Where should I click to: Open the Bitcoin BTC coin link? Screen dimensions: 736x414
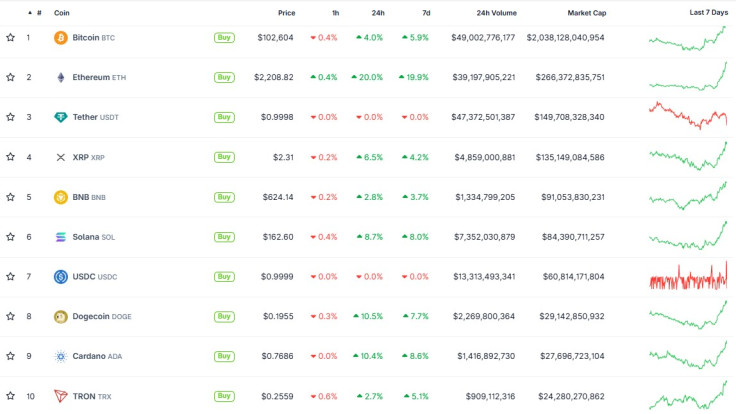(93, 38)
